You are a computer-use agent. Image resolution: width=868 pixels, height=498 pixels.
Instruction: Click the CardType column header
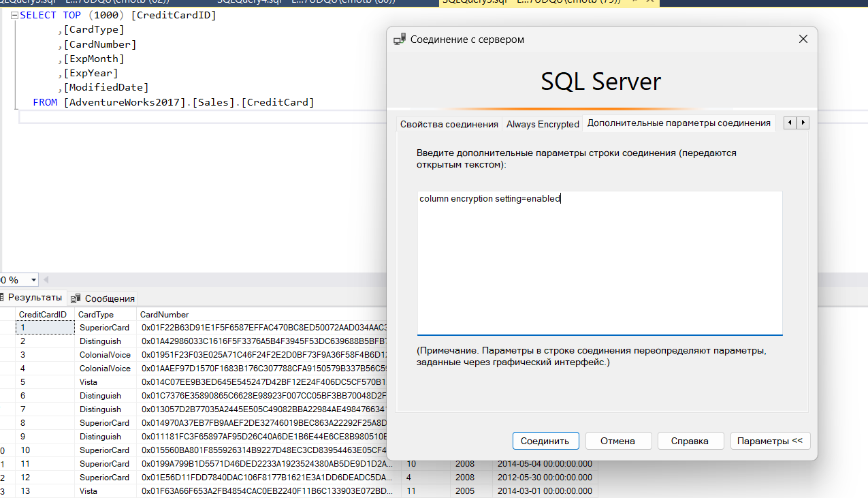(x=105, y=315)
